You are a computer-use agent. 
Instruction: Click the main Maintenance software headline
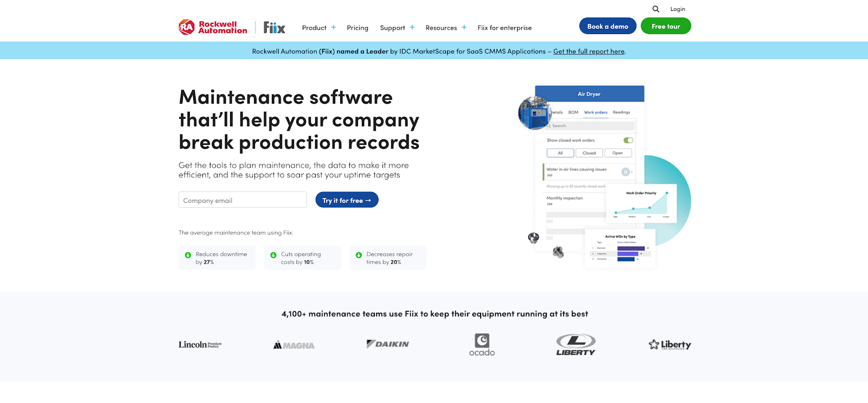click(299, 120)
